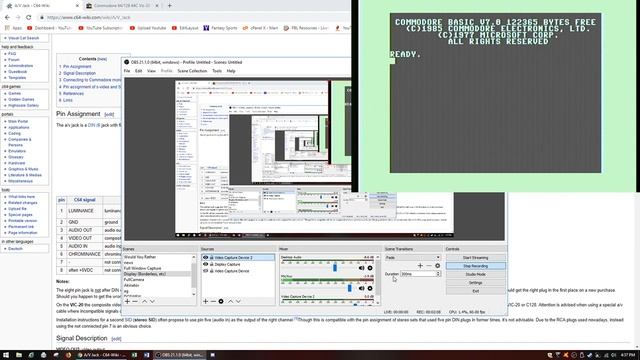Open a new Chrome tab
The height and width of the screenshot is (360, 640).
pos(169,6)
